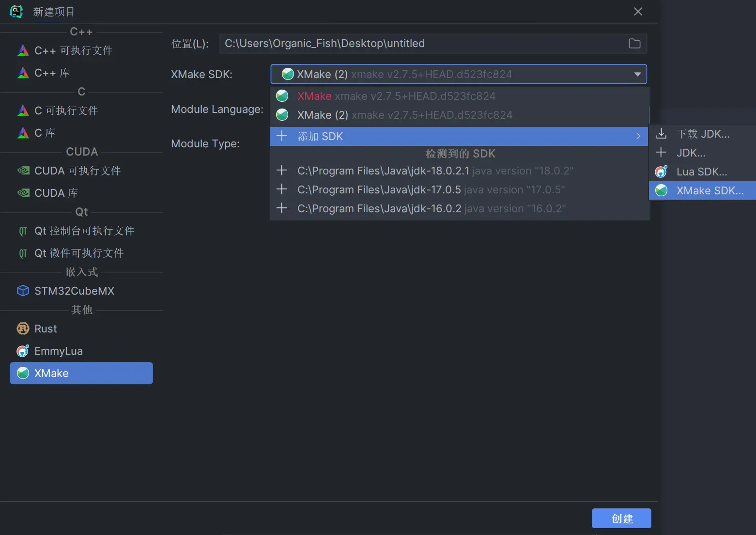Select Lua SDK... from submenu

(703, 172)
